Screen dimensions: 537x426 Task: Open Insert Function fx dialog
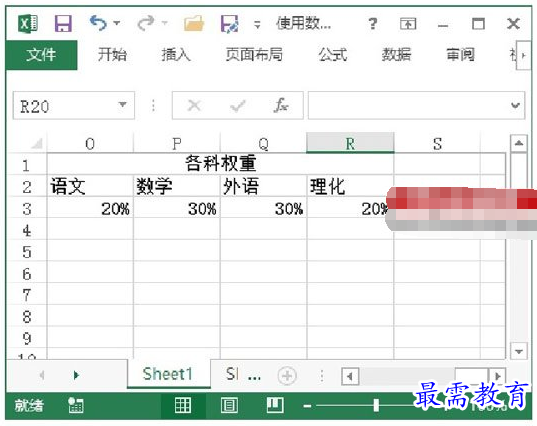click(281, 105)
